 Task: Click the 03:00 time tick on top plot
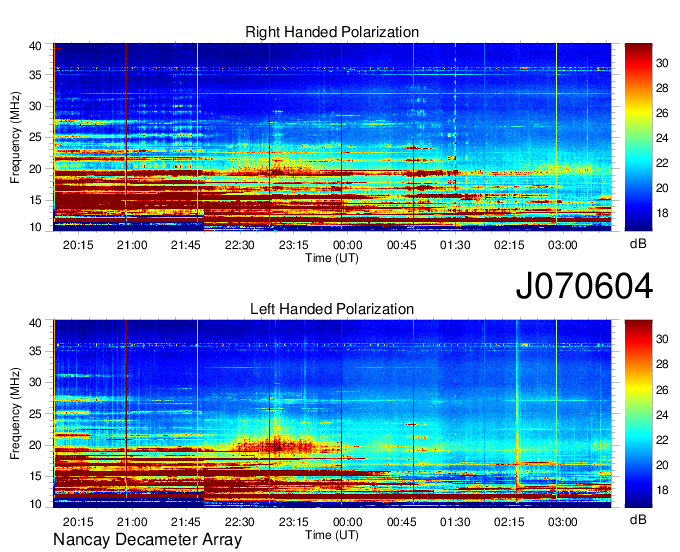(562, 245)
